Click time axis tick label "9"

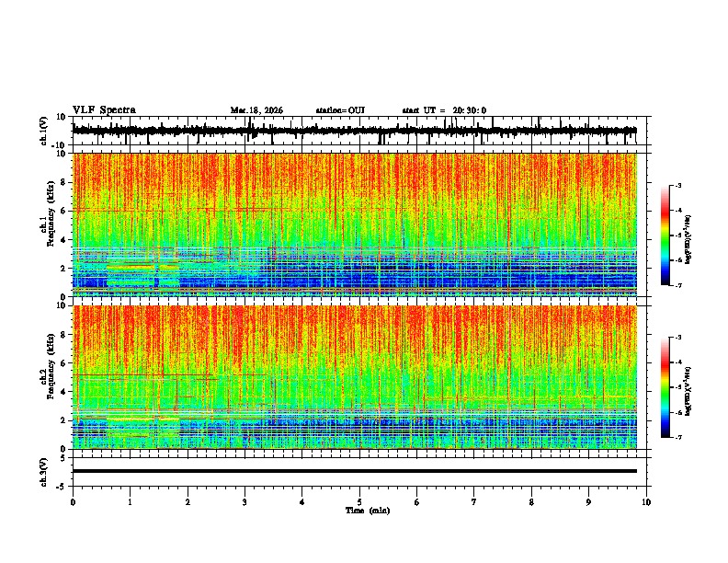pos(588,502)
